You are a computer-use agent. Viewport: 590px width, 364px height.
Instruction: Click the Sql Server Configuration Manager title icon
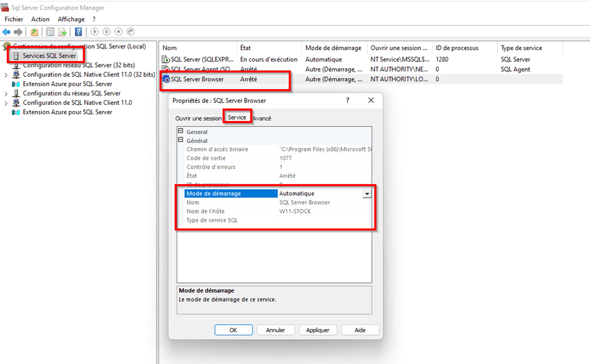click(5, 7)
